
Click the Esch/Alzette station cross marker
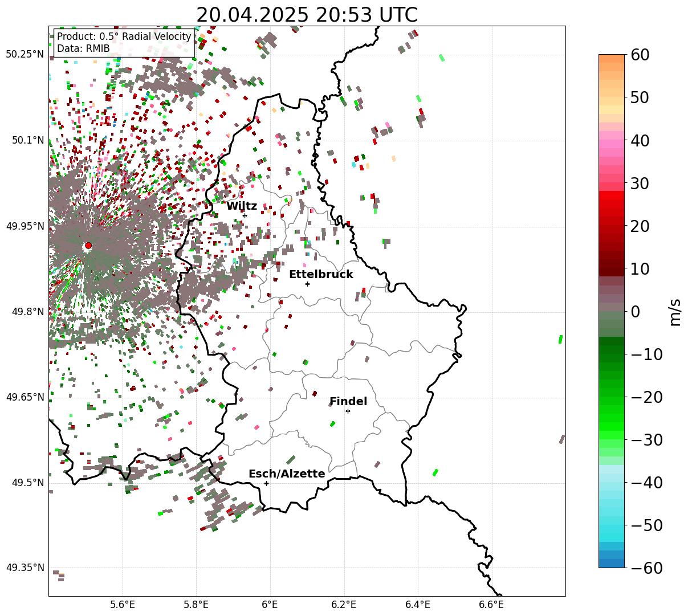click(x=266, y=483)
